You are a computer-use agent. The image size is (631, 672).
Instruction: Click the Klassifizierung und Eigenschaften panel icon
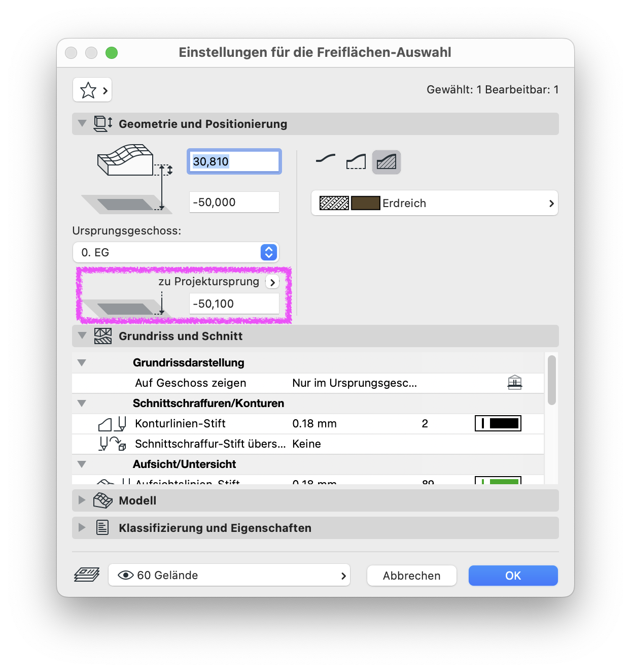pos(102,528)
